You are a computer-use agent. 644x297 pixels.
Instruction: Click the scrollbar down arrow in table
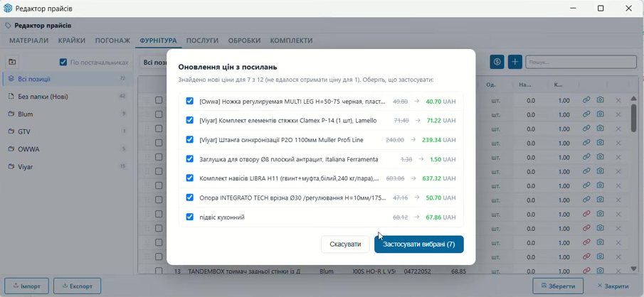[634, 269]
